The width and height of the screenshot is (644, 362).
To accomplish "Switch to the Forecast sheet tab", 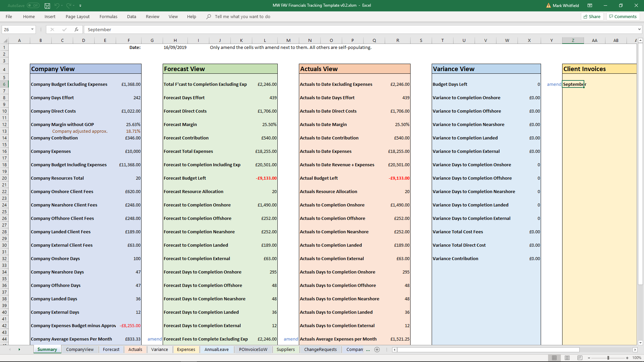I will point(111,349).
